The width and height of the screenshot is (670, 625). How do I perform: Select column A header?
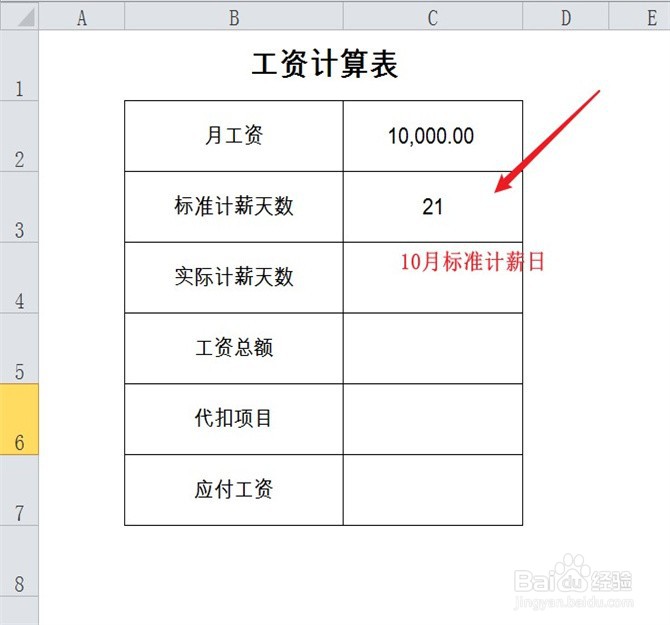pos(82,16)
